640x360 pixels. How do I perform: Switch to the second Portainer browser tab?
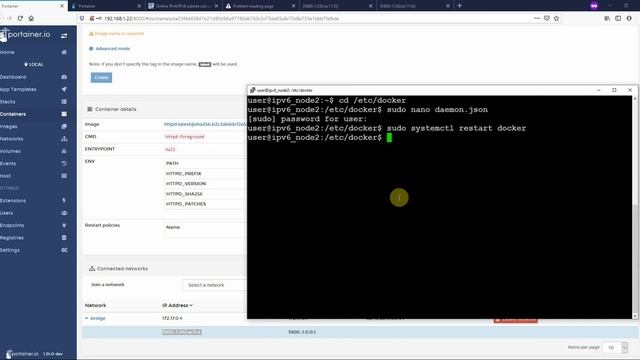point(105,6)
